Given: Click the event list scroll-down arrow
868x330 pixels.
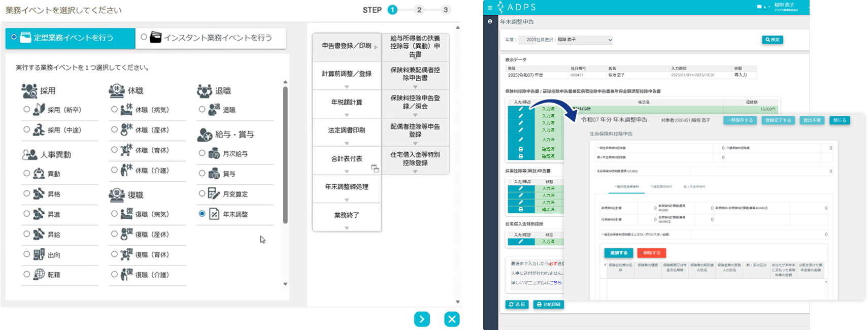Looking at the screenshot, I should [285, 284].
